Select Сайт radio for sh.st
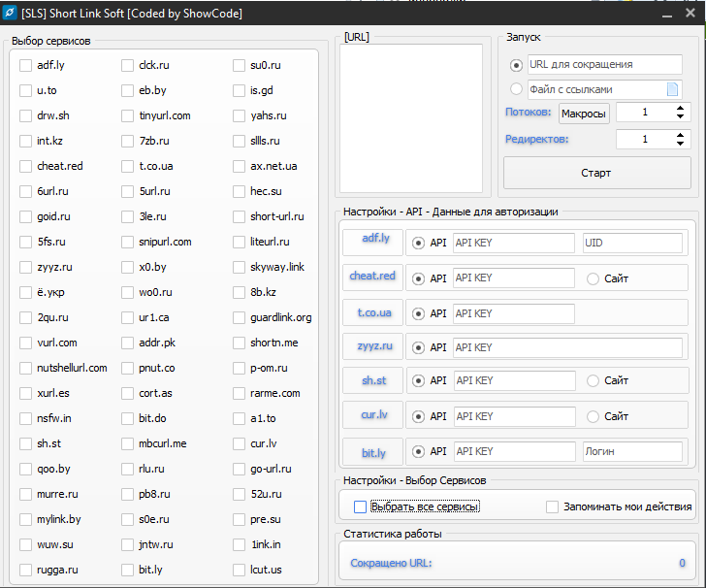 (x=594, y=381)
